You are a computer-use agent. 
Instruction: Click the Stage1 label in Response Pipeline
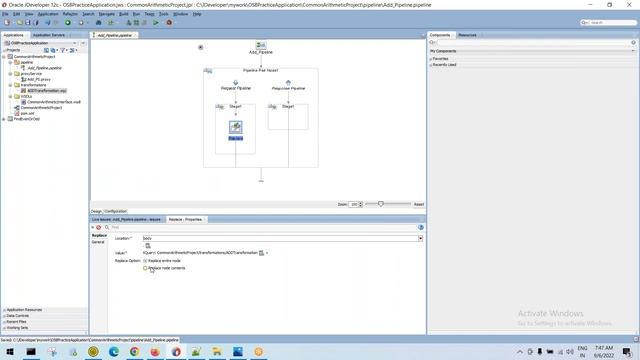tap(288, 107)
